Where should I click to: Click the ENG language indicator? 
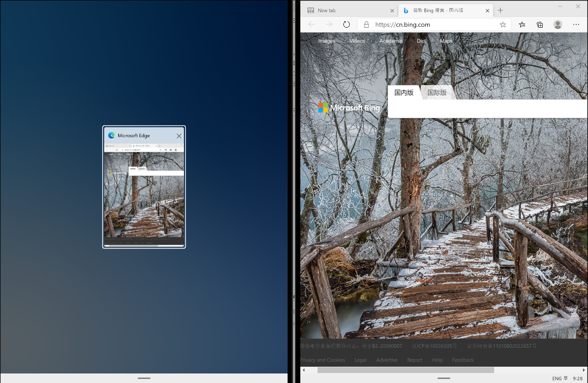click(x=557, y=378)
